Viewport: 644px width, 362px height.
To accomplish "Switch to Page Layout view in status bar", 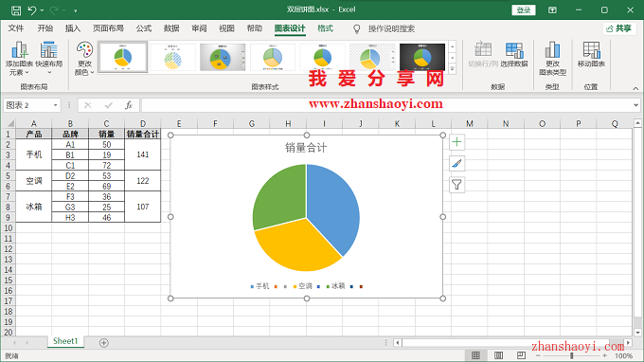I will point(498,355).
